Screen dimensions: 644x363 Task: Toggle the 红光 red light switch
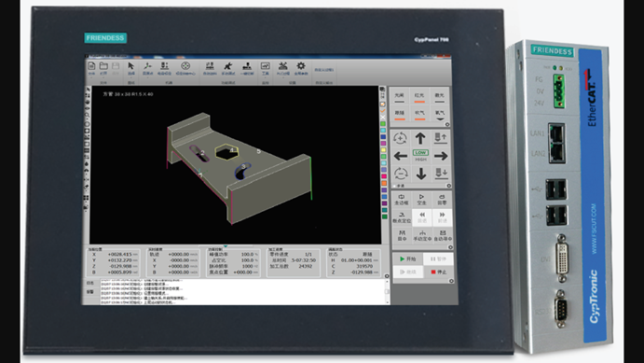pyautogui.click(x=419, y=97)
